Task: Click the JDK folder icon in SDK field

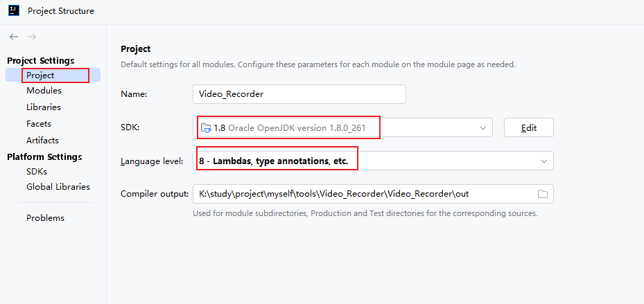Action: [206, 128]
